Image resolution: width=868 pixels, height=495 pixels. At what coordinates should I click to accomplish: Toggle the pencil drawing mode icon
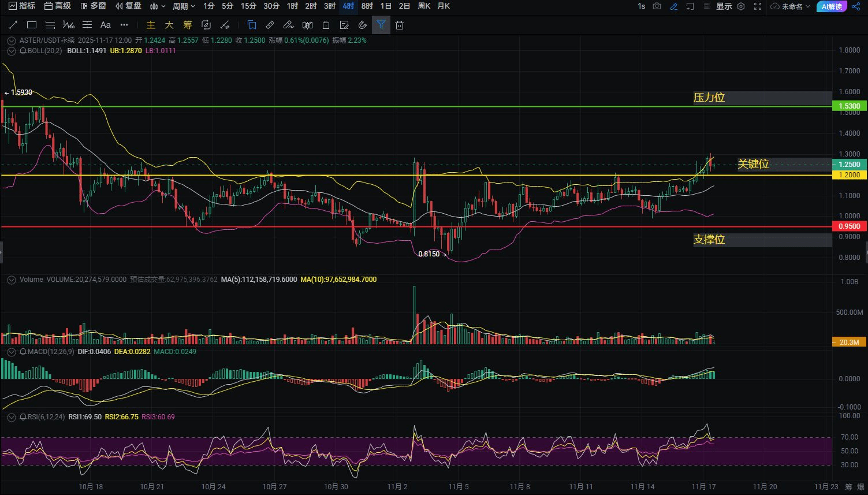coord(673,6)
